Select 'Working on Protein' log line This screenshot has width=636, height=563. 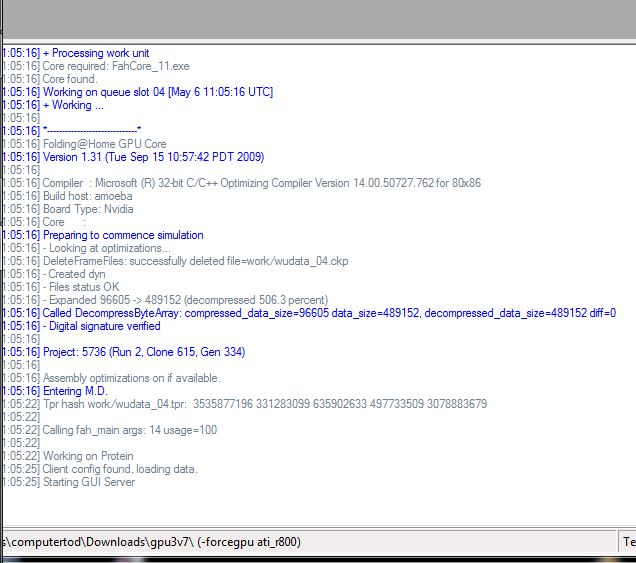point(68,456)
